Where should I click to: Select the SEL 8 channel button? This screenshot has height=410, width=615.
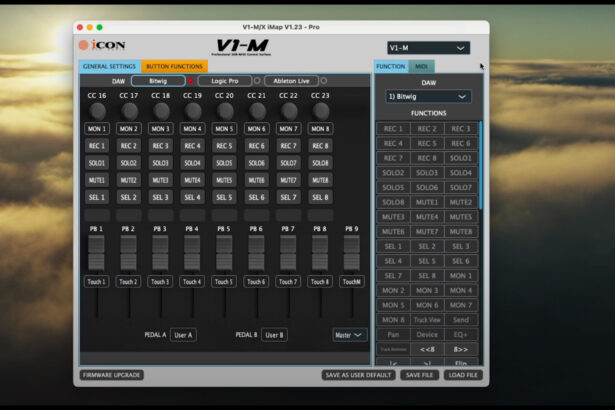(x=321, y=197)
